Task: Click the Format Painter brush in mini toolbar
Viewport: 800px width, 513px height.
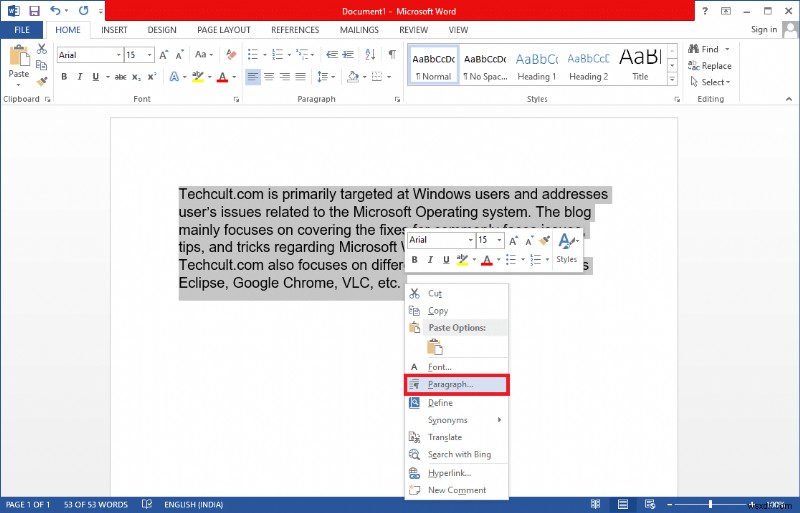Action: [545, 240]
